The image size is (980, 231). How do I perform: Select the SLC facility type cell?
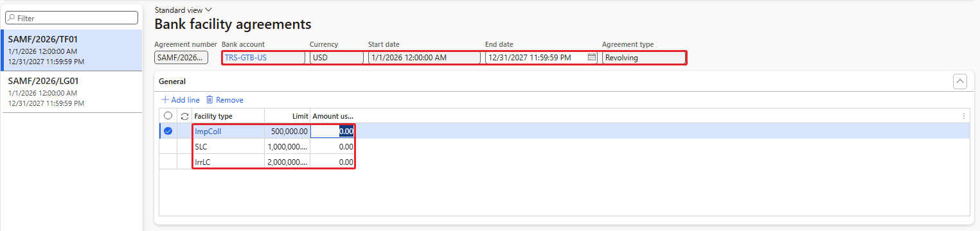[227, 146]
